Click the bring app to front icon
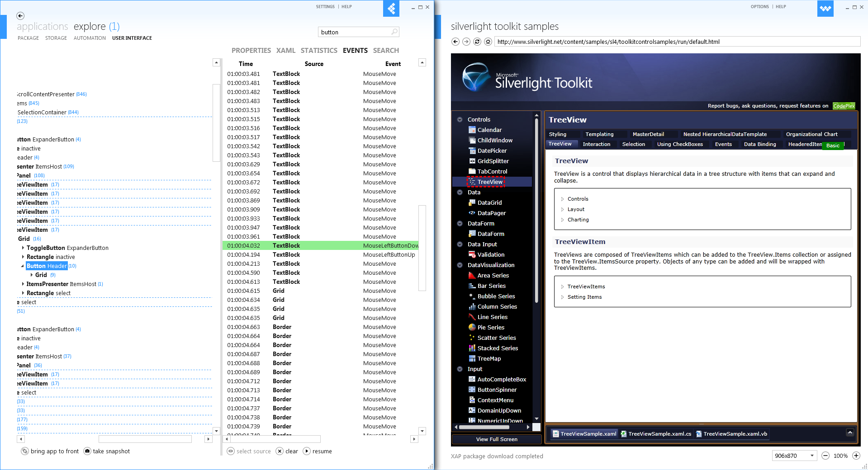Image resolution: width=868 pixels, height=470 pixels. point(25,451)
